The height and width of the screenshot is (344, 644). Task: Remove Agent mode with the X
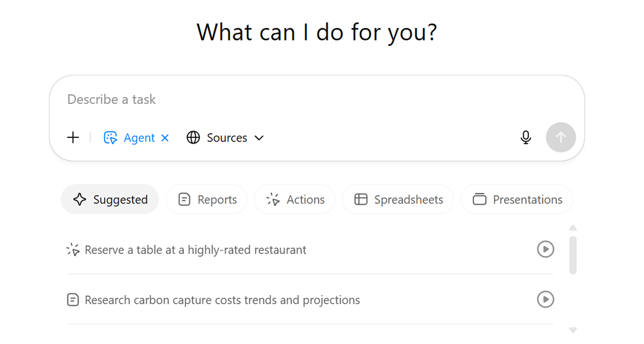[x=165, y=138]
